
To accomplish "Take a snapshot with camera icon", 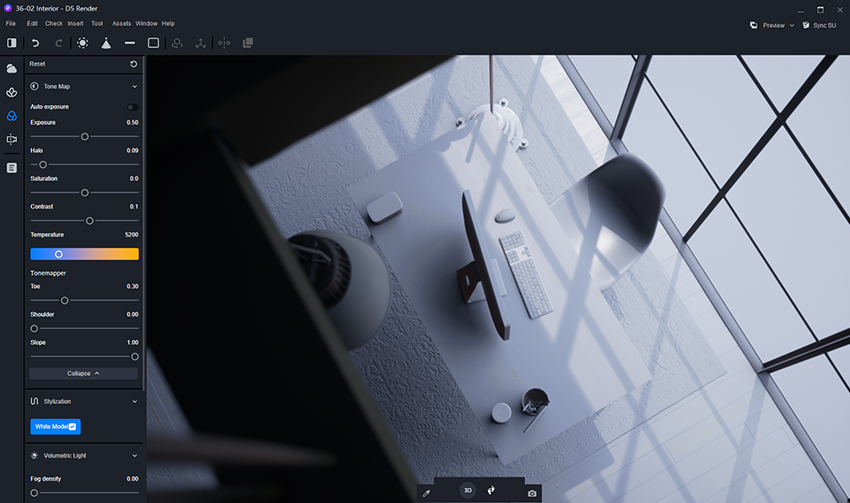I will (532, 493).
